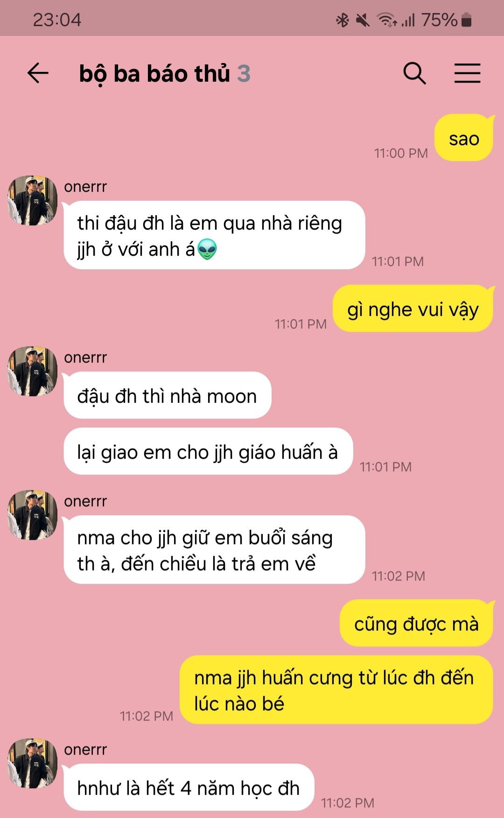
Task: Tap the back arrow icon
Action: [x=38, y=73]
